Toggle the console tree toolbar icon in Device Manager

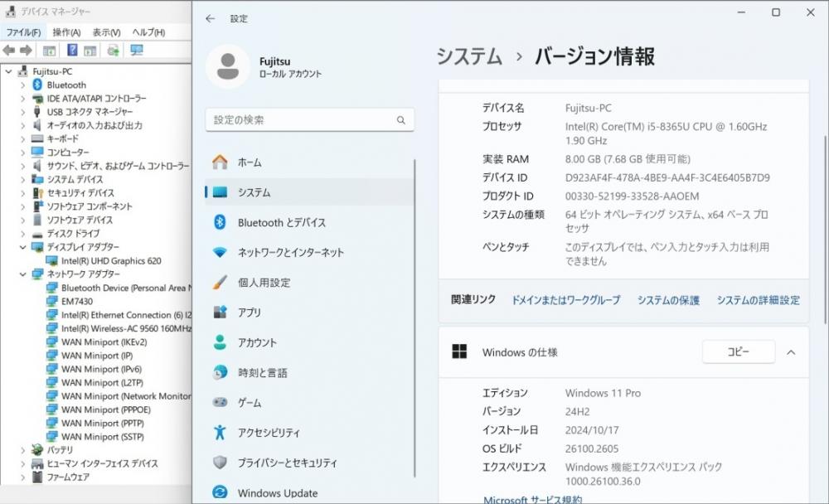point(49,51)
